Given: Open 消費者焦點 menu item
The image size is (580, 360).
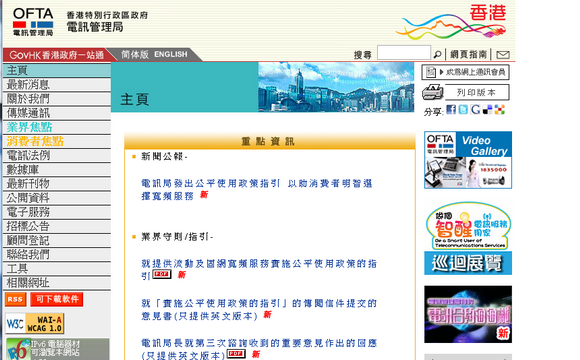Looking at the screenshot, I should click(57, 141).
